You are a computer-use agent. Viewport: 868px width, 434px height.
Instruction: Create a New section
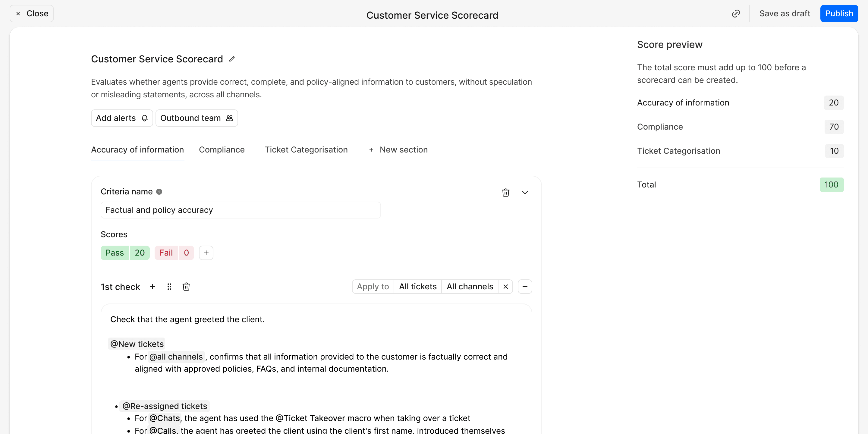pos(398,149)
